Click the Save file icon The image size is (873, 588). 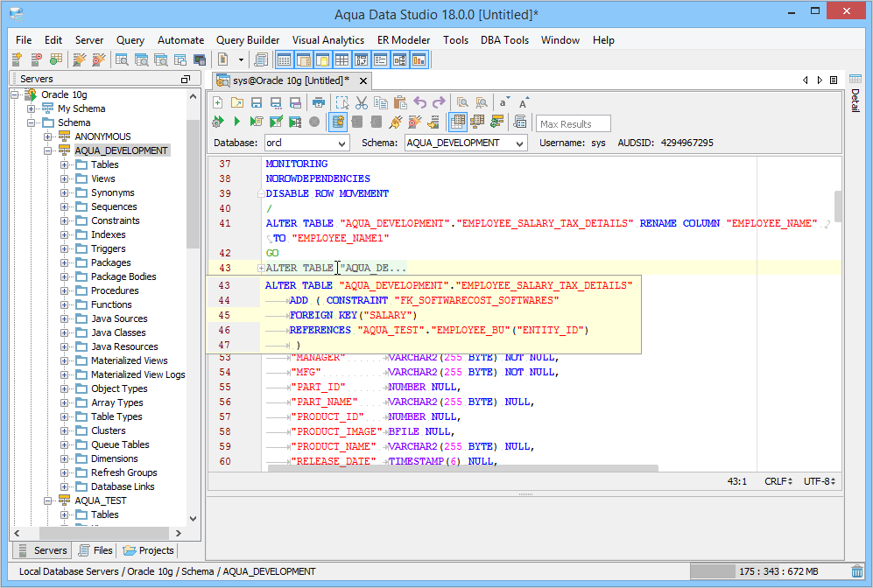pyautogui.click(x=257, y=102)
